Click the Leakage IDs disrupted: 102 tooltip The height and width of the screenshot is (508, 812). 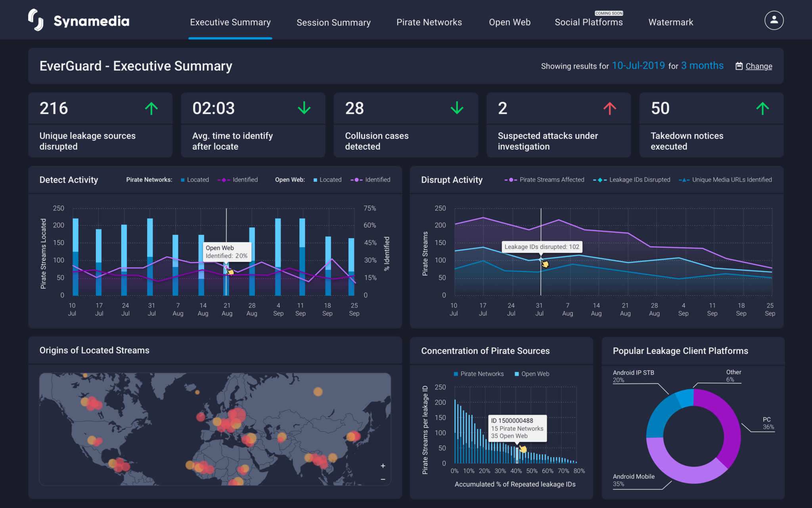(x=542, y=247)
